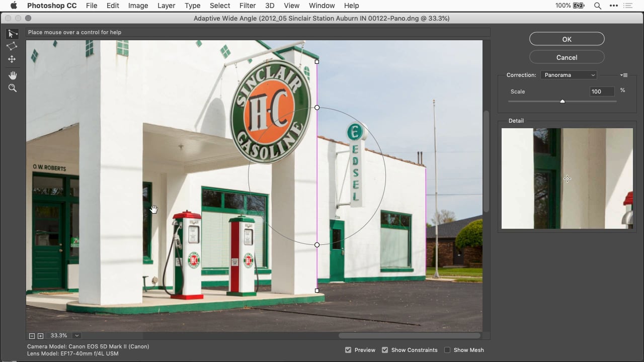Click the Scale value input field
The height and width of the screenshot is (362, 644).
(602, 92)
